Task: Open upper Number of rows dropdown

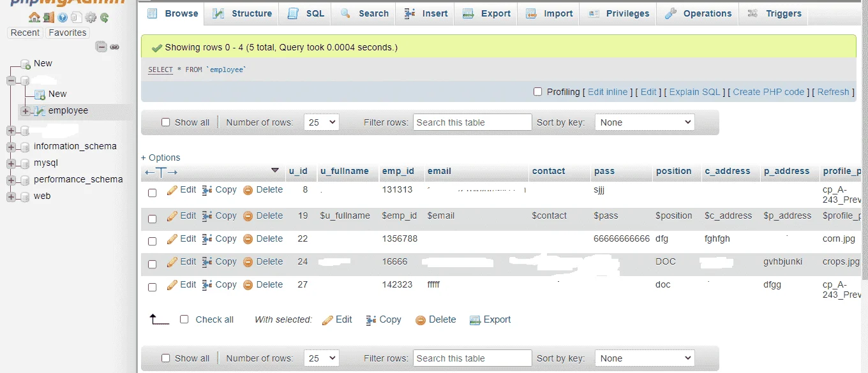Action: (321, 122)
